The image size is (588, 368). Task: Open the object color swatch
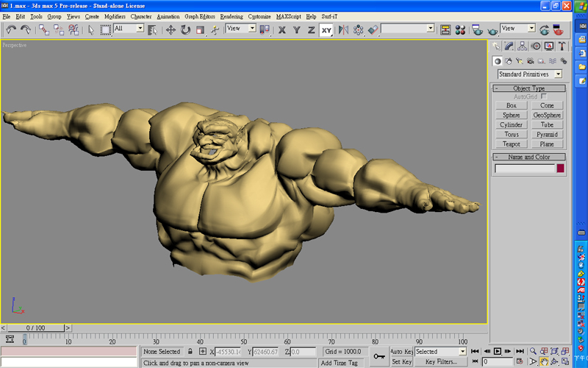pos(560,169)
